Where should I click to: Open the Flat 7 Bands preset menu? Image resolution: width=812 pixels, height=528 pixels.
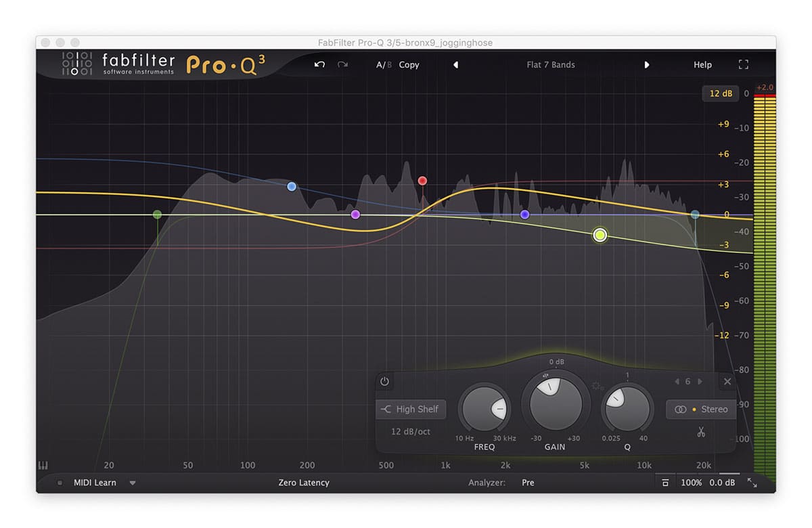(x=551, y=65)
